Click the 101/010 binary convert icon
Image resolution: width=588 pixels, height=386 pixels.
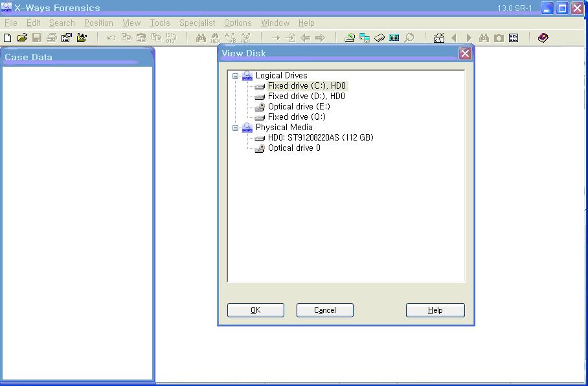pyautogui.click(x=171, y=38)
